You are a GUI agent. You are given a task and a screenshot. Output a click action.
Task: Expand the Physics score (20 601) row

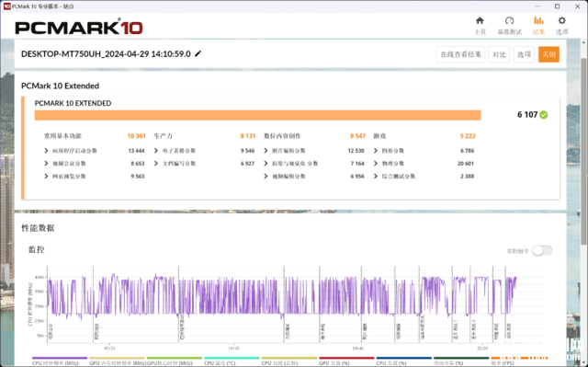pos(424,163)
